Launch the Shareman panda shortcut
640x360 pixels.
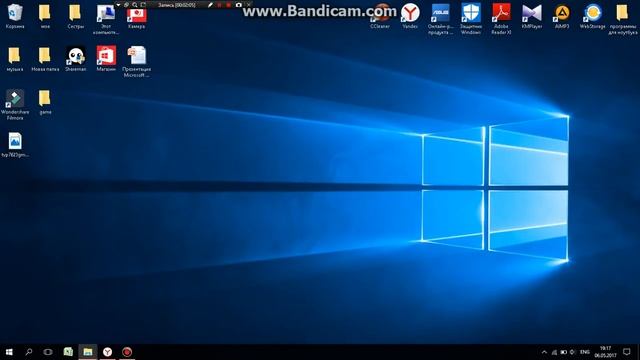76,59
